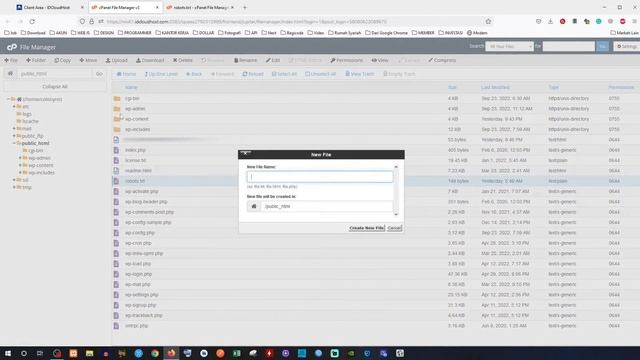Sort the file list by the Name column
The width and height of the screenshot is (640, 360).
pyautogui.click(x=131, y=87)
